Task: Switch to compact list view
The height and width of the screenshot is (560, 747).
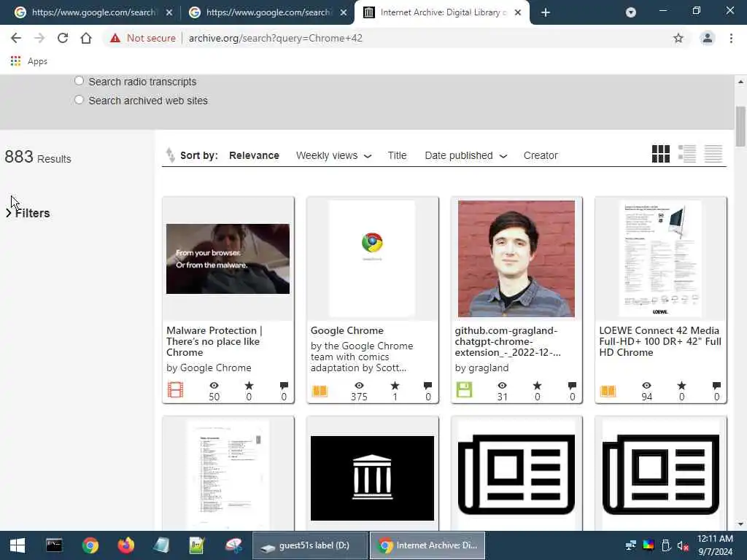Action: pyautogui.click(x=713, y=154)
